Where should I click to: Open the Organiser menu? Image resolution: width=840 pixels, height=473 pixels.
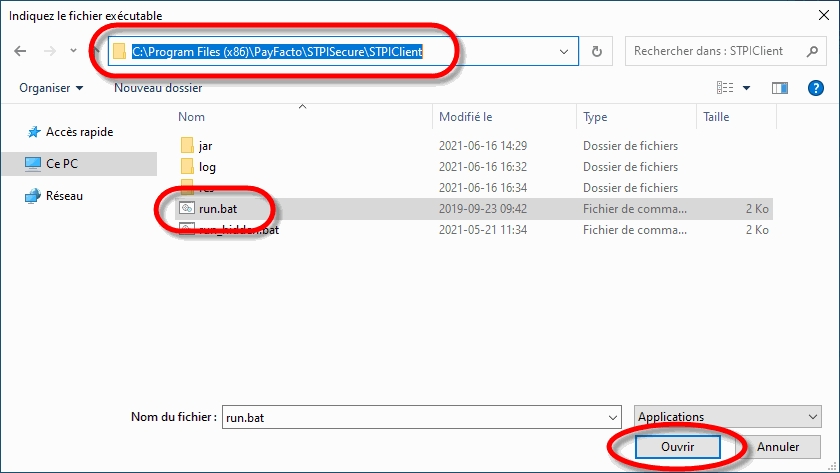[51, 88]
